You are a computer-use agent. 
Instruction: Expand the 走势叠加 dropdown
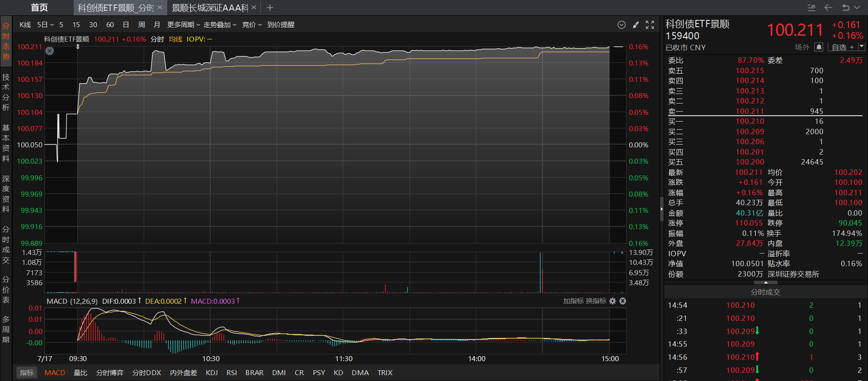pos(220,25)
